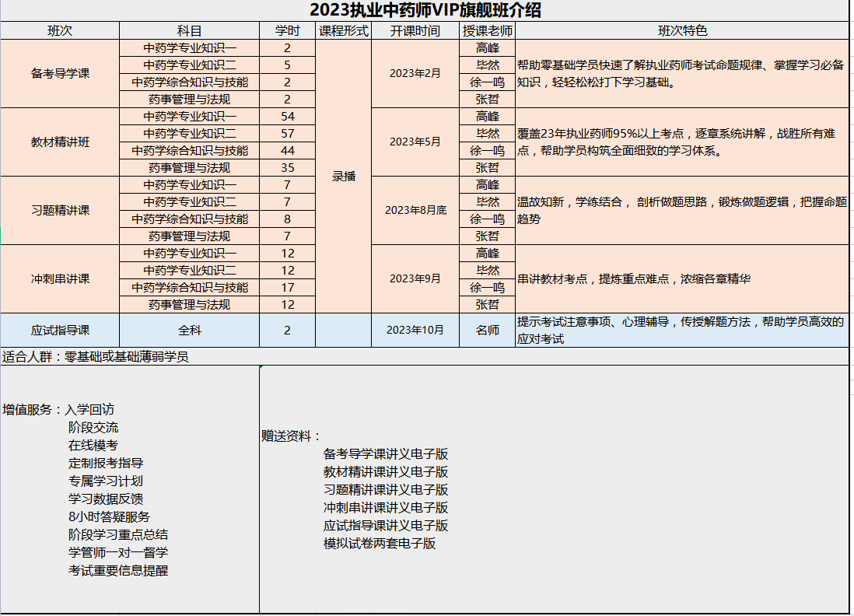Select the 增值服务 list cell
854x616 pixels.
point(129,489)
